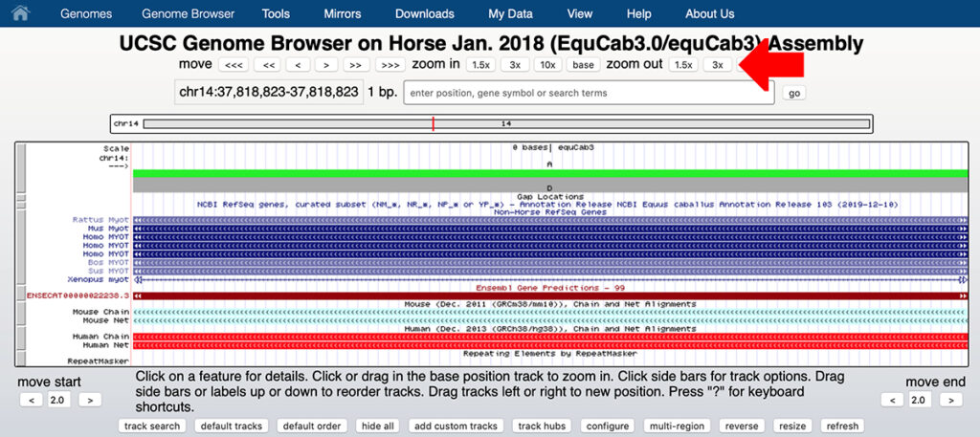Click the track hubs button
Screen dimensions: 980x437
(x=543, y=426)
